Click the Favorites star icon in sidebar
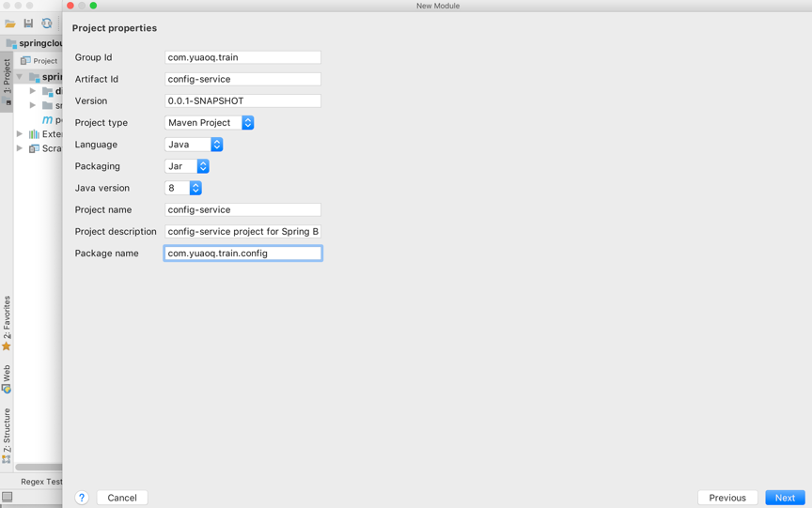The width and height of the screenshot is (812, 508). click(7, 346)
